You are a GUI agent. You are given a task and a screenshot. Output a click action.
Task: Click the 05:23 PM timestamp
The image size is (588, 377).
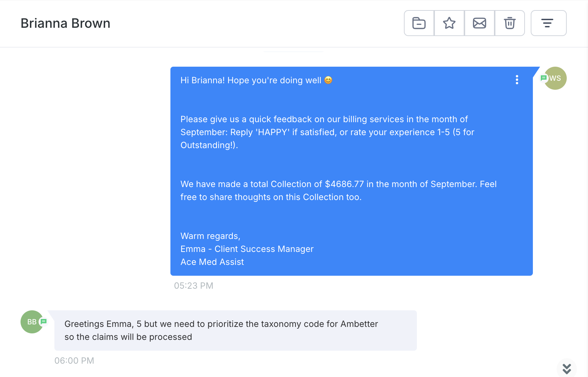(193, 286)
